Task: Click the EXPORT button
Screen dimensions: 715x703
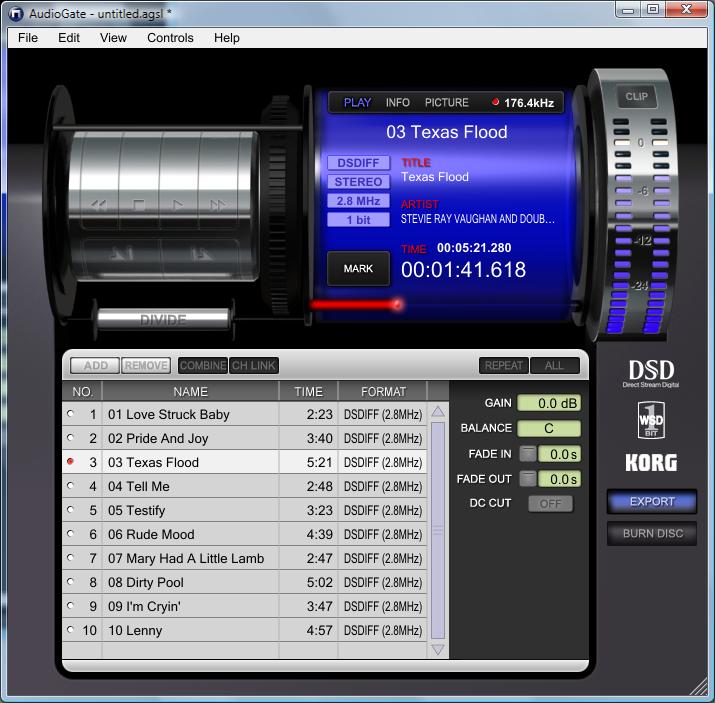Action: pos(652,501)
